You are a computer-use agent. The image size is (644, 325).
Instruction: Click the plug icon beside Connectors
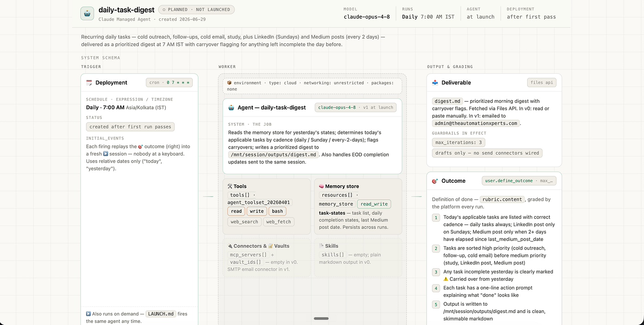pos(230,246)
